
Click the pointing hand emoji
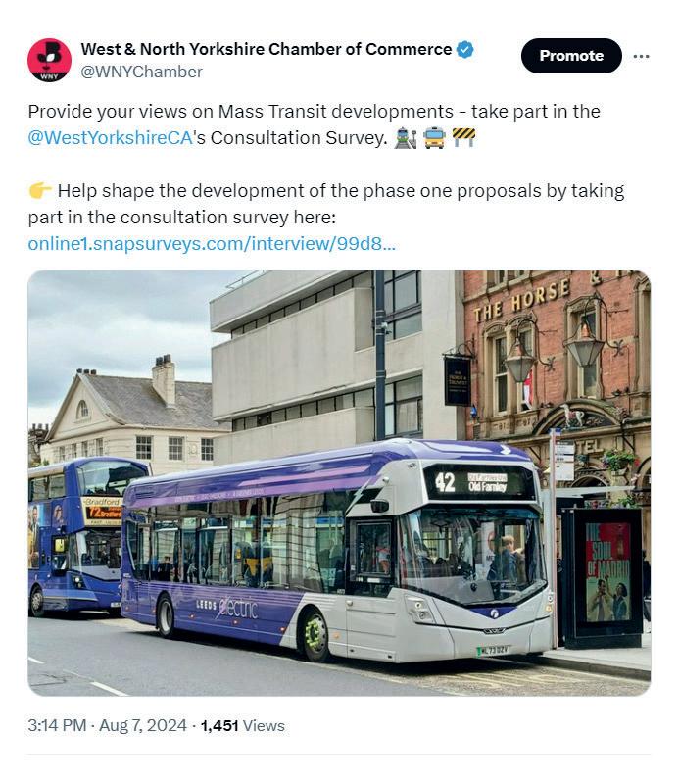point(40,190)
